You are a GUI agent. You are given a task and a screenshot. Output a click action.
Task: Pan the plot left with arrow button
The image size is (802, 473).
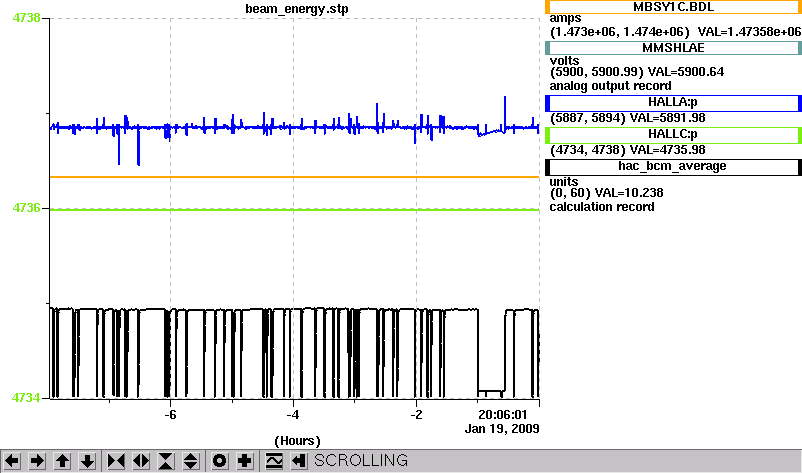(x=12, y=461)
